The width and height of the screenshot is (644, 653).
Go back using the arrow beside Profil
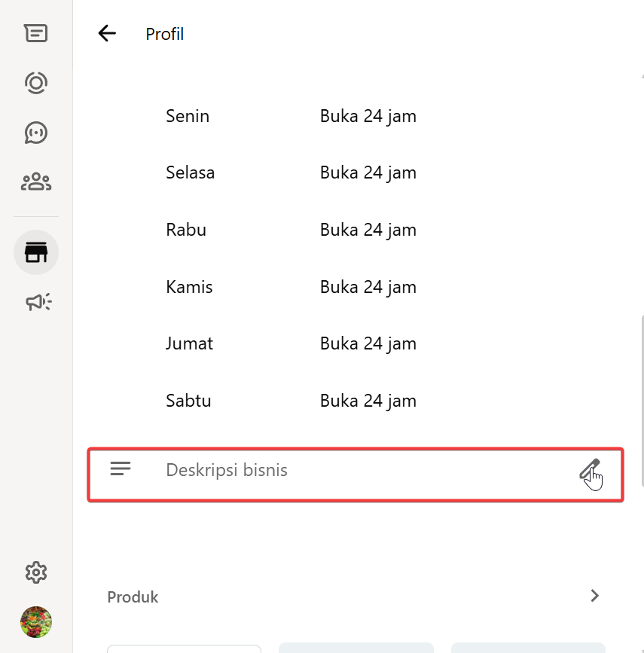coord(107,33)
